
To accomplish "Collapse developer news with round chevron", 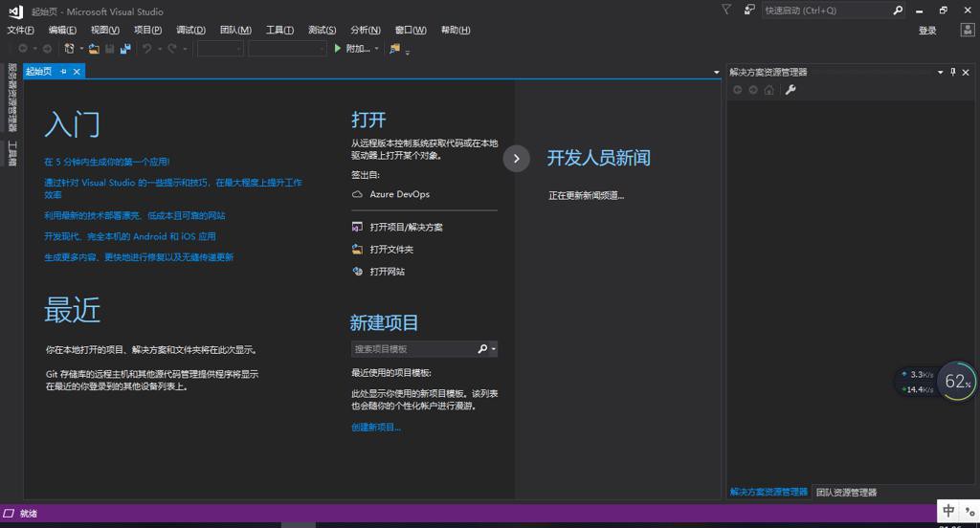I will (516, 159).
